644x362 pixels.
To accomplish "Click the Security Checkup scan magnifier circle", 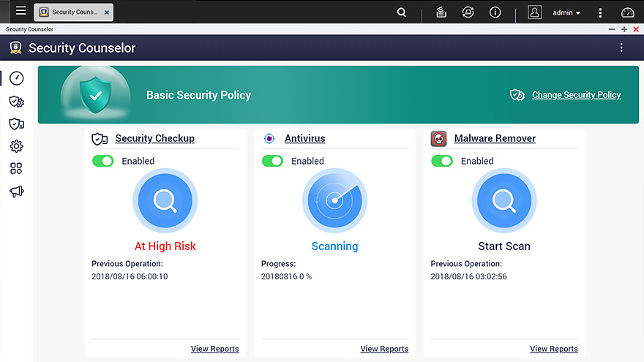I will pyautogui.click(x=165, y=200).
